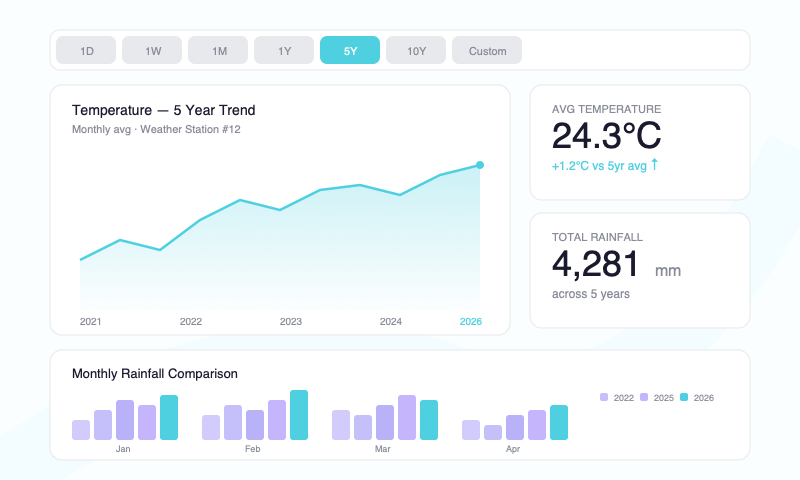Click the 2024 axis label
Viewport: 800px width, 480px height.
point(391,321)
